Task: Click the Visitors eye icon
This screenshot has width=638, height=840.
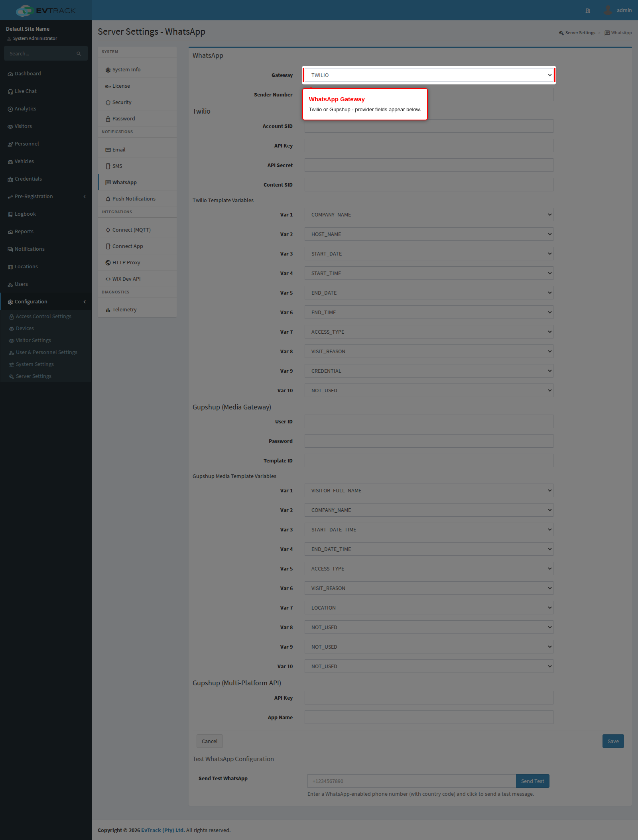Action: [10, 127]
